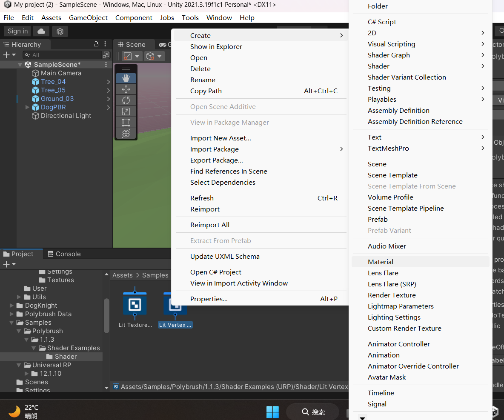Image resolution: width=504 pixels, height=420 pixels.
Task: Click the Windows taskbar search box
Action: [x=313, y=412]
